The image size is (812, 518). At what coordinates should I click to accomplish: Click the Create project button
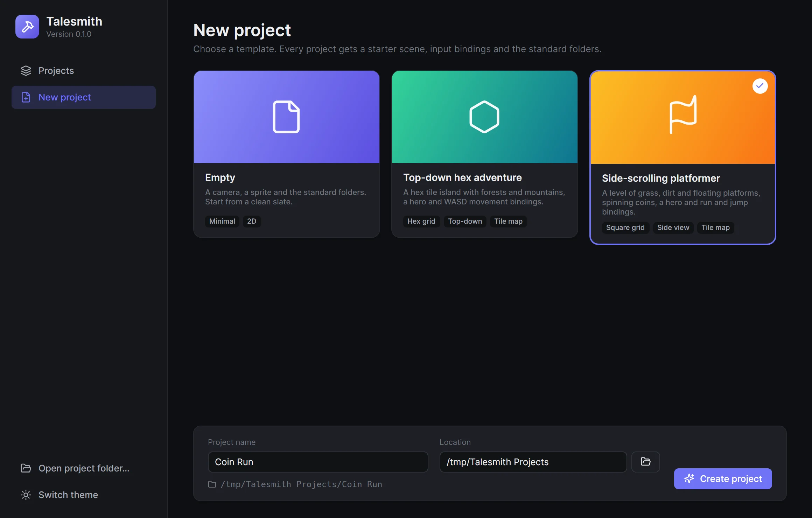[723, 479]
